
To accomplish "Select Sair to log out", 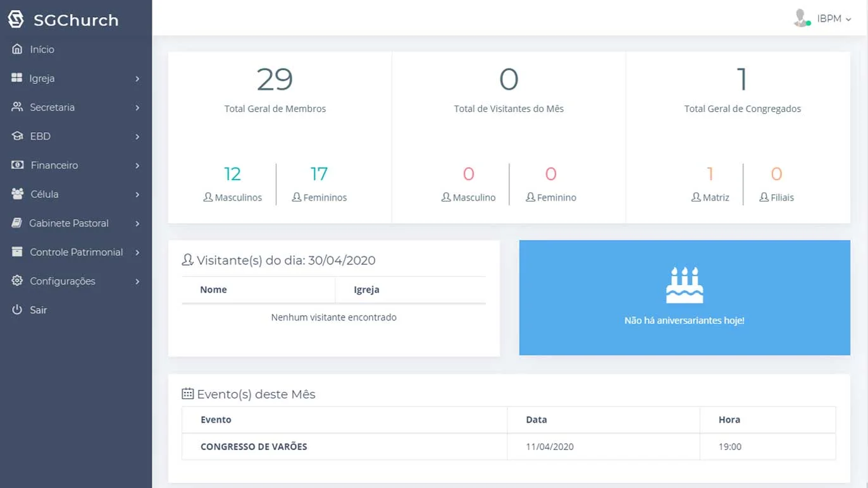I will pyautogui.click(x=38, y=310).
